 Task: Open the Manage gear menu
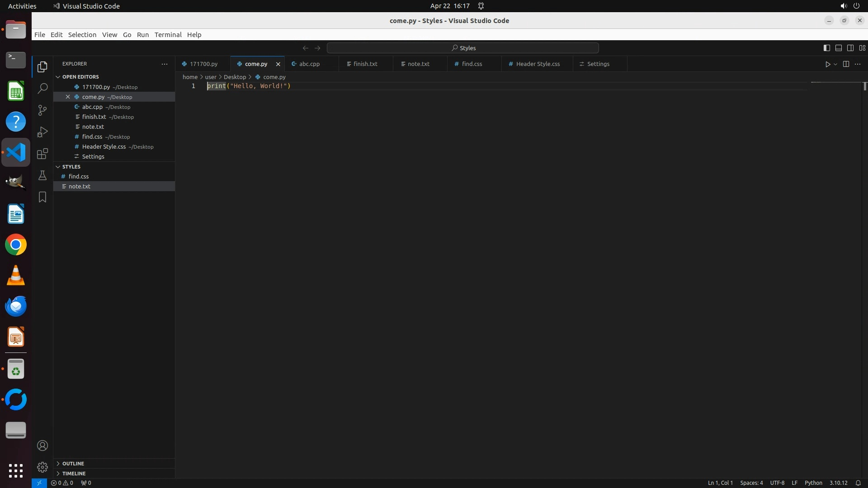tap(42, 467)
